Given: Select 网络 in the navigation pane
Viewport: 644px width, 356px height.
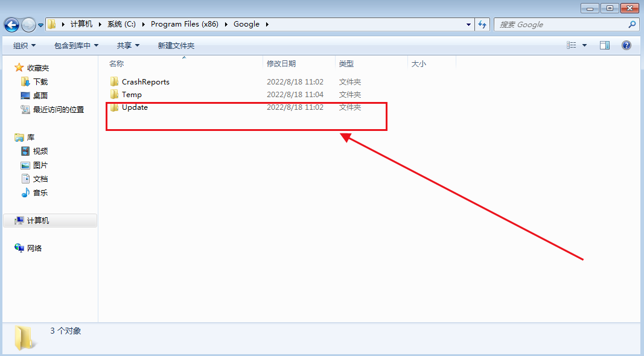Looking at the screenshot, I should [34, 248].
